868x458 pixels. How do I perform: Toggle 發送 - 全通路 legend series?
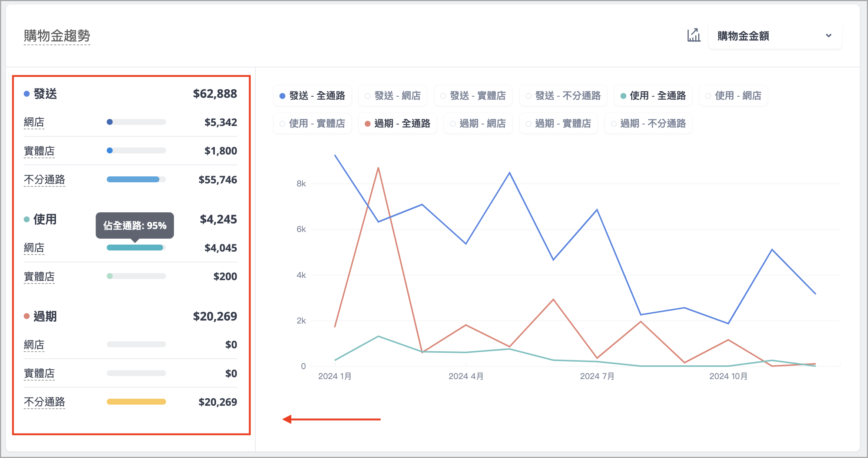pyautogui.click(x=312, y=96)
